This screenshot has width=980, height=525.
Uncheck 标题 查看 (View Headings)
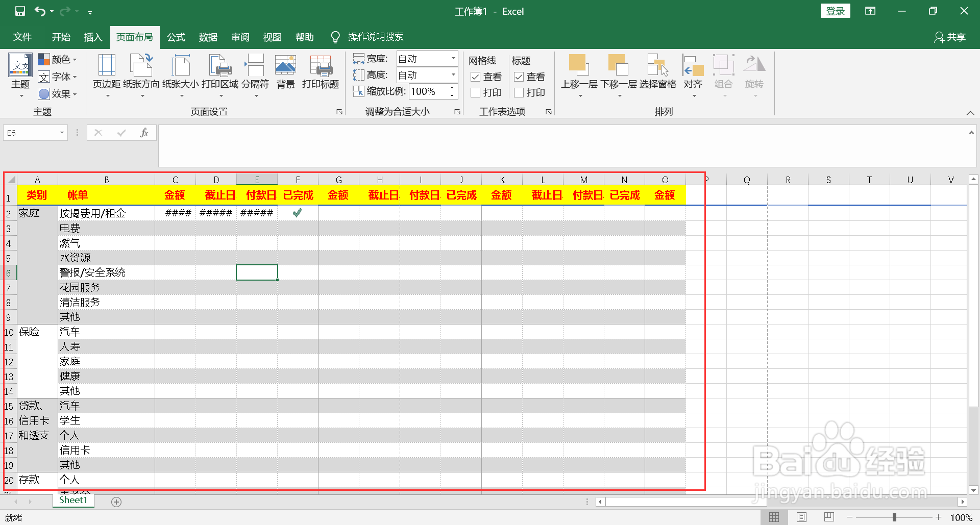[x=519, y=77]
